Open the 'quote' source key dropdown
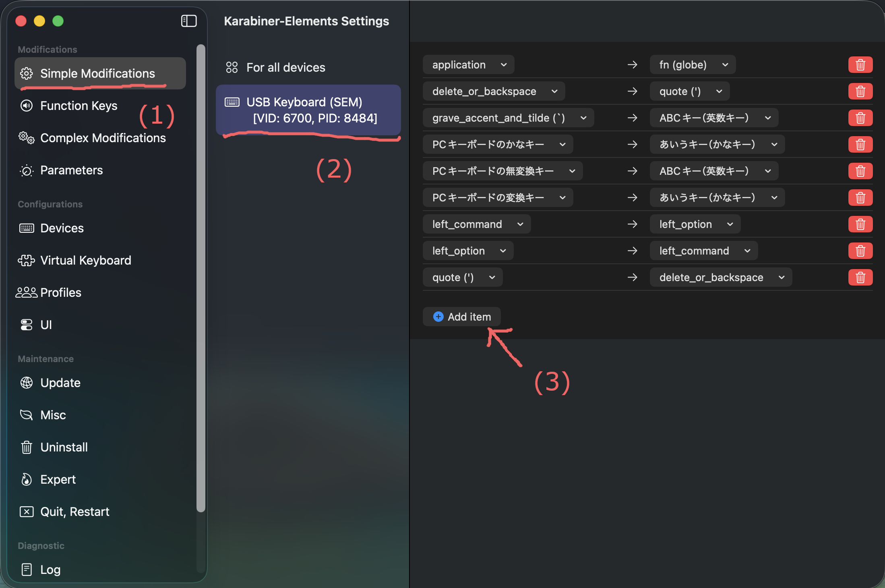Image resolution: width=885 pixels, height=588 pixels. tap(463, 277)
